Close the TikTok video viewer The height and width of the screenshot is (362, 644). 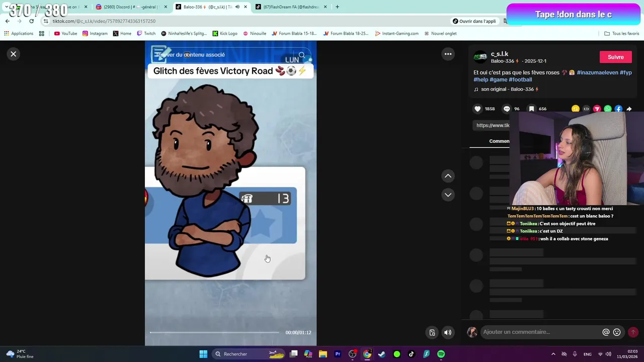click(x=14, y=54)
